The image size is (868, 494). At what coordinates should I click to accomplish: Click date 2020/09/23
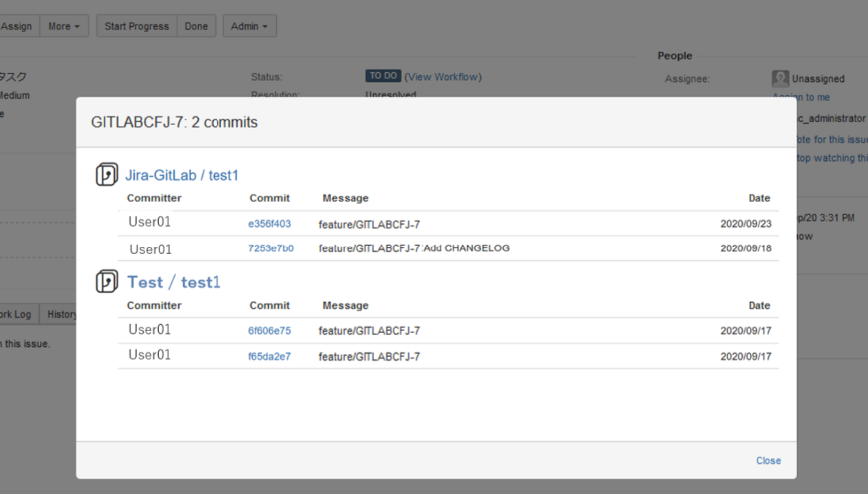(745, 224)
